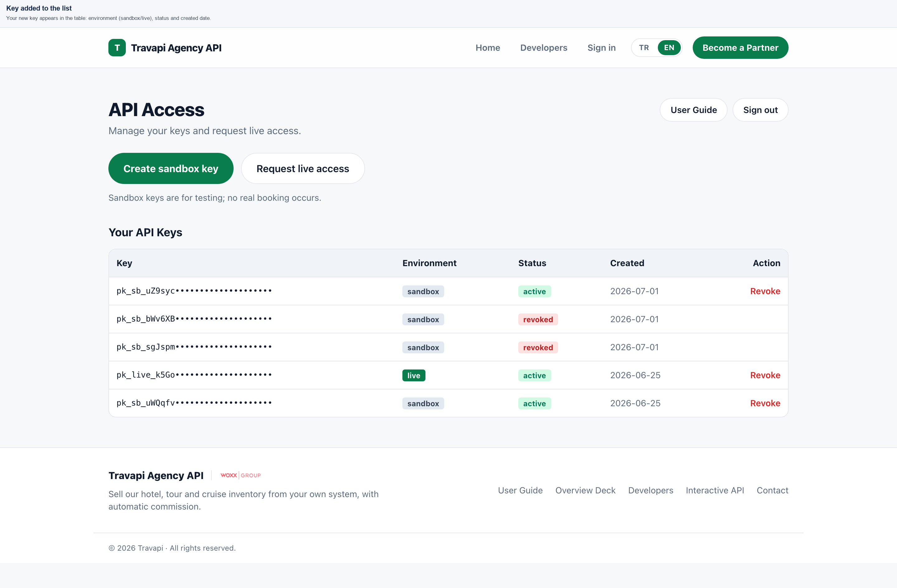Go to the Home nav link

click(x=488, y=48)
